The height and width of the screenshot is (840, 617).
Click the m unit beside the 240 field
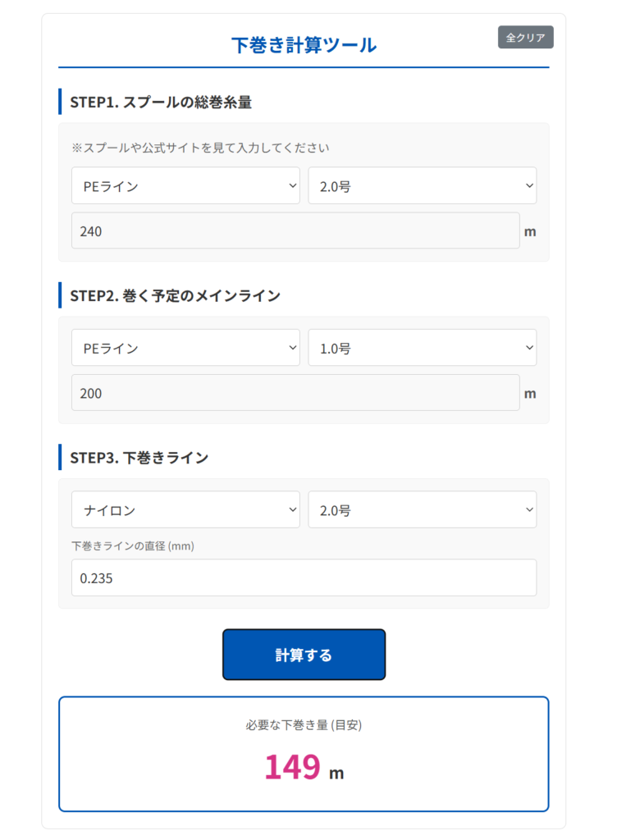click(x=530, y=231)
